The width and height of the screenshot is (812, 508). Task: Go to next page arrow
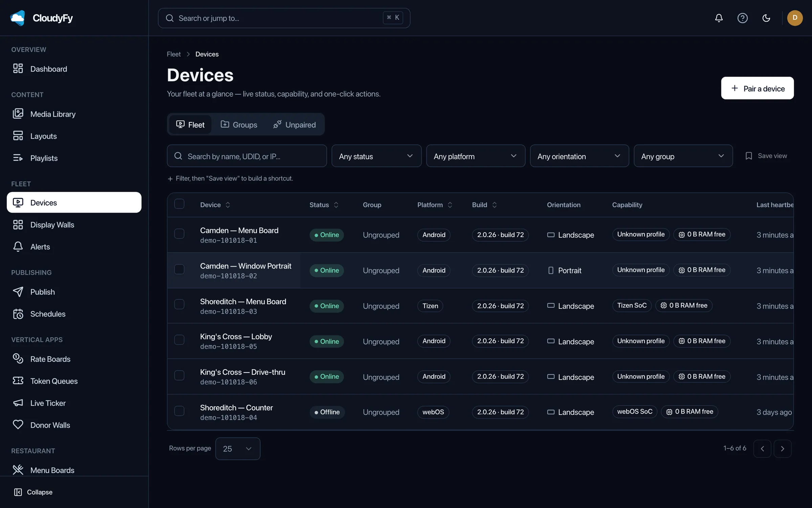pos(782,448)
